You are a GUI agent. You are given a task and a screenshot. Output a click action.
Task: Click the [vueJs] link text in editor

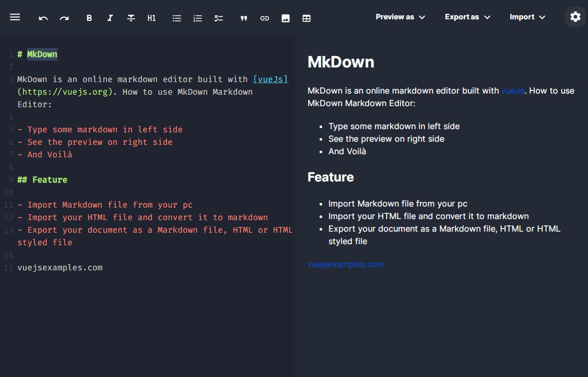tap(271, 79)
